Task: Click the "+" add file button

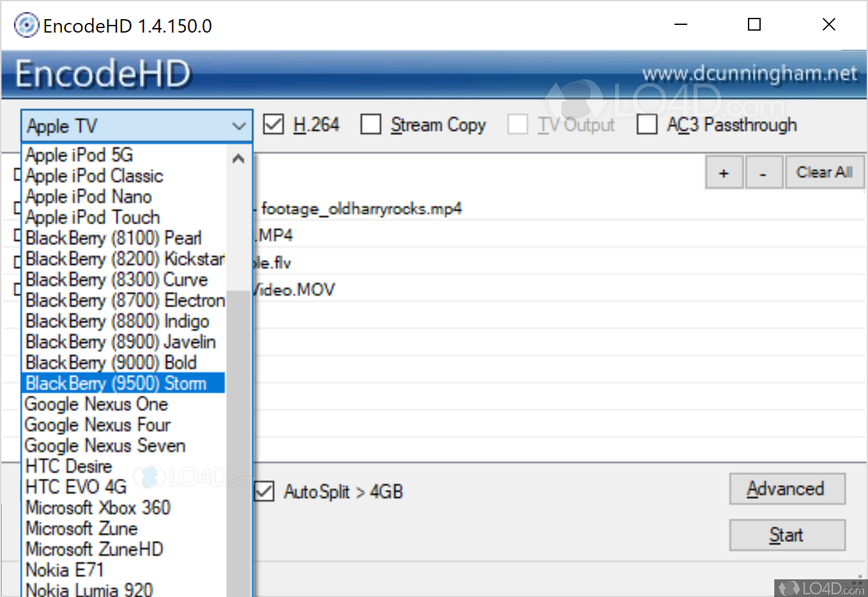Action: [724, 172]
